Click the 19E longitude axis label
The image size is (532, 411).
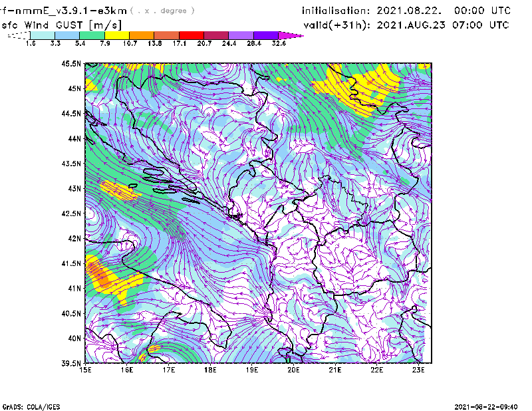(252, 370)
